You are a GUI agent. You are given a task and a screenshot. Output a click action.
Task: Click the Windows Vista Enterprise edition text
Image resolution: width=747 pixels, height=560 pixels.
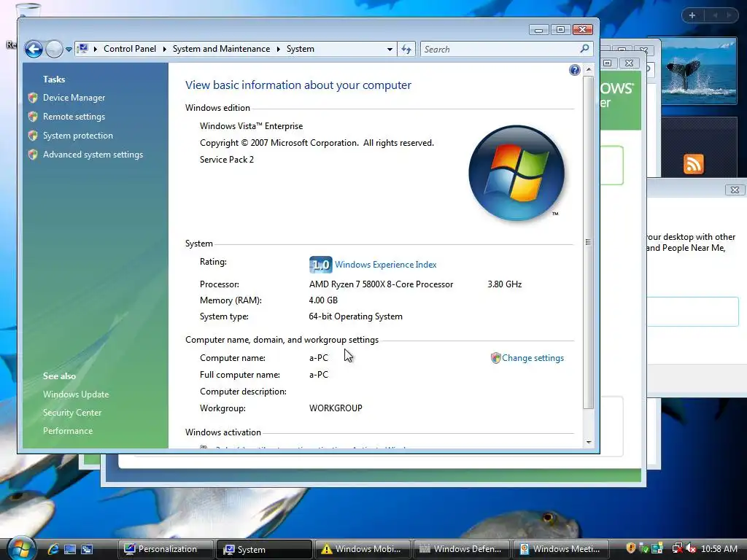tap(251, 126)
